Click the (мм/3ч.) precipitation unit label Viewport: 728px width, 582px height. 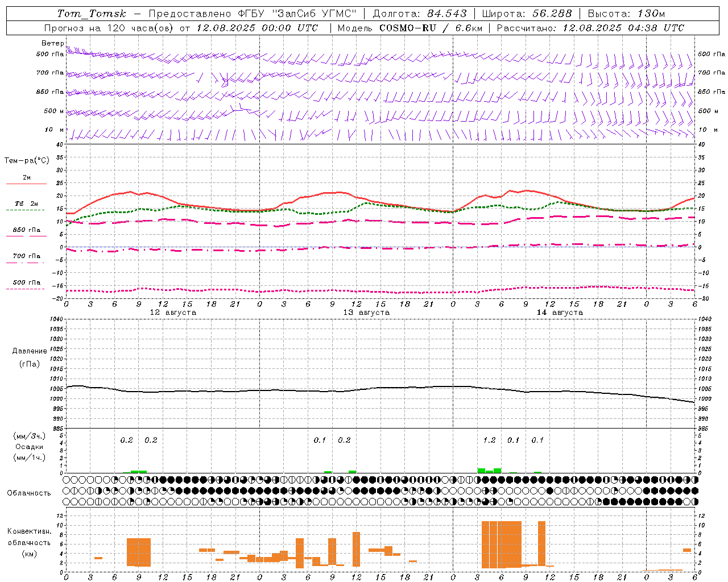click(x=29, y=436)
